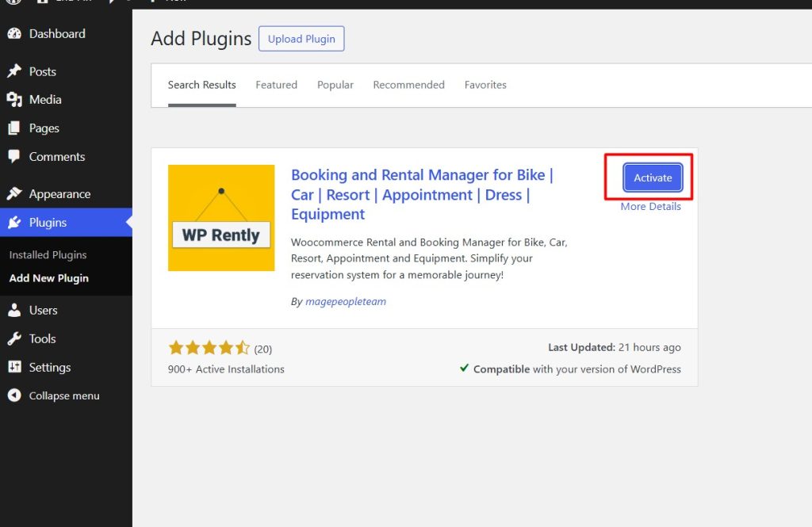Image resolution: width=812 pixels, height=527 pixels.
Task: Open the Recommended plugins tab
Action: [x=408, y=85]
